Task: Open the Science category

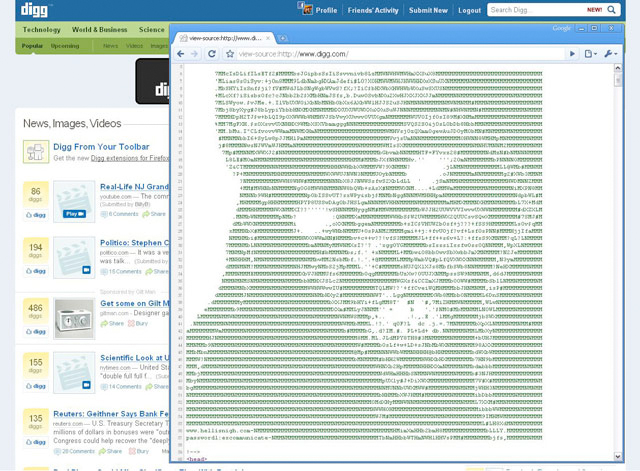Action: [x=151, y=29]
